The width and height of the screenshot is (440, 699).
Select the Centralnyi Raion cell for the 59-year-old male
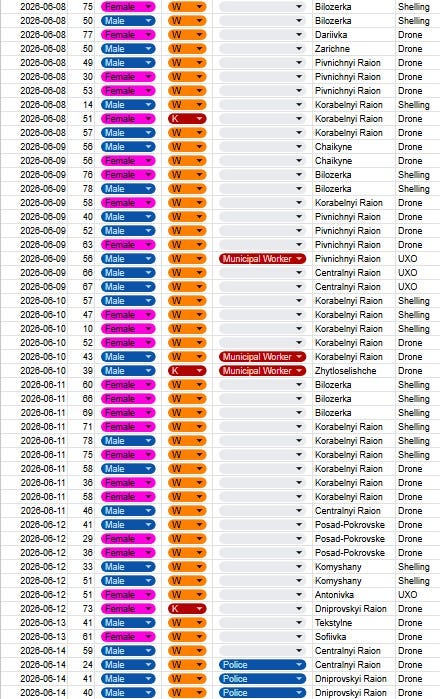pyautogui.click(x=354, y=651)
